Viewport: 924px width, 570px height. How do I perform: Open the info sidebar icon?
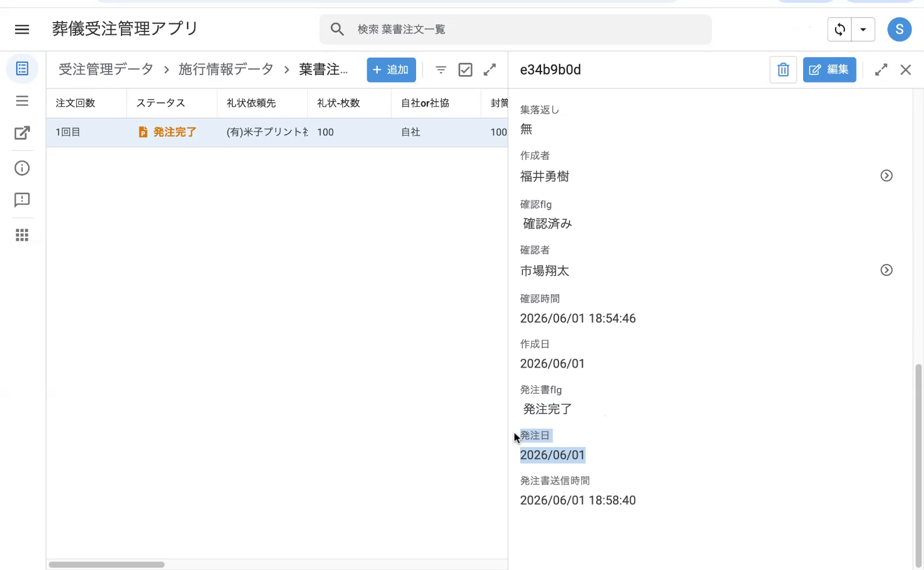point(22,168)
